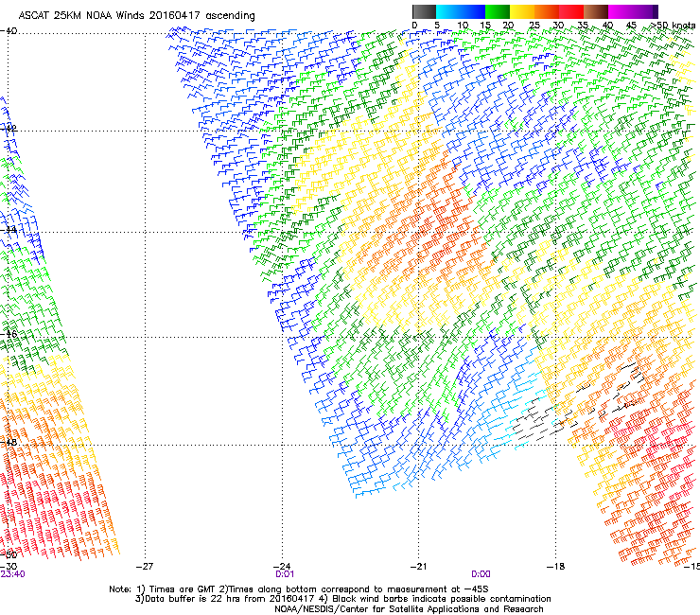The width and height of the screenshot is (700, 615).
Task: Click the '-27' longitude axis label
Action: tap(145, 567)
